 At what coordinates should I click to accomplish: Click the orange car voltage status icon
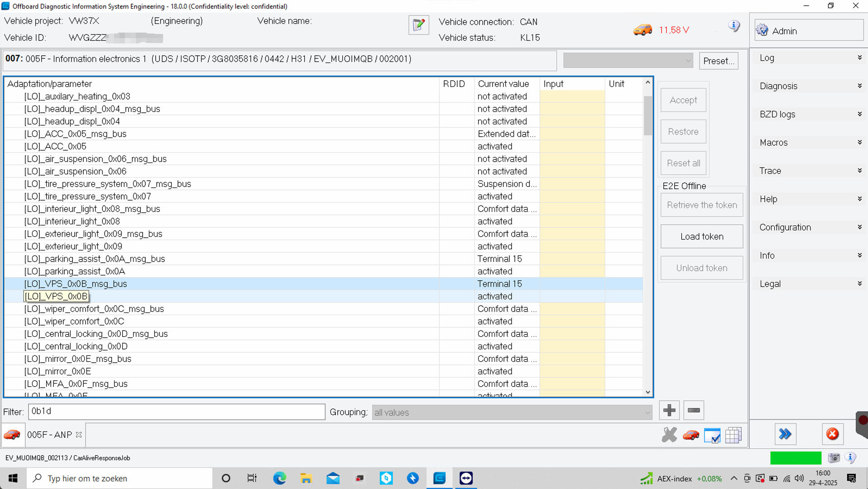pos(643,30)
